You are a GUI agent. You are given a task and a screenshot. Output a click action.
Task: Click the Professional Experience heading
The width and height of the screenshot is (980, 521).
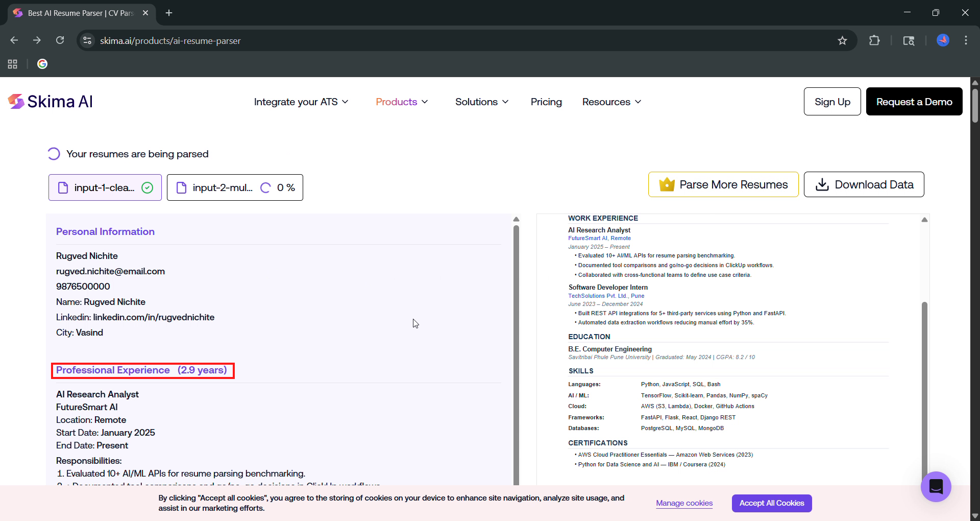pos(141,370)
